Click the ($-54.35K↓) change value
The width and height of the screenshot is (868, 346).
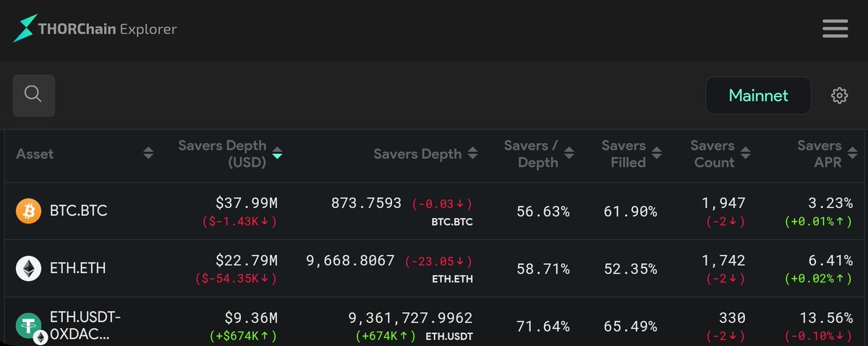(x=236, y=278)
